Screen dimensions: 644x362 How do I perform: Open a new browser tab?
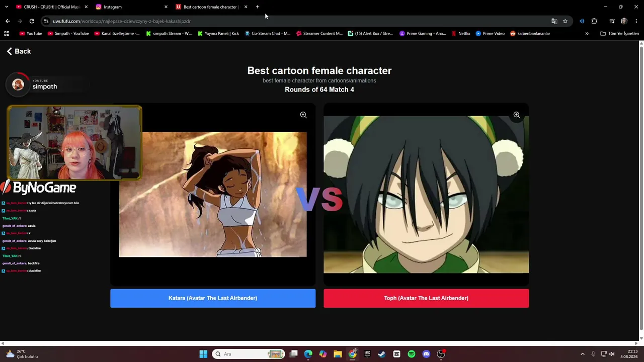tap(258, 7)
